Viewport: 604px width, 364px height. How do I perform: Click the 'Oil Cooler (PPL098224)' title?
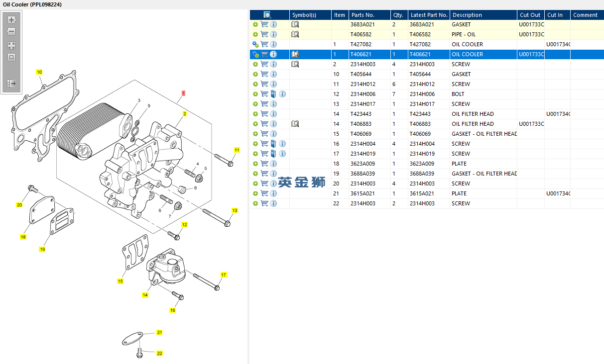(33, 4)
